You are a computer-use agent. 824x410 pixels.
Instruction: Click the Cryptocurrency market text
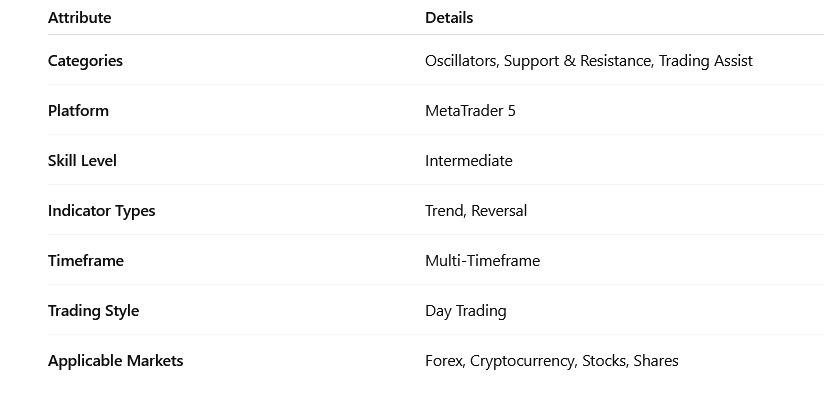click(x=523, y=361)
